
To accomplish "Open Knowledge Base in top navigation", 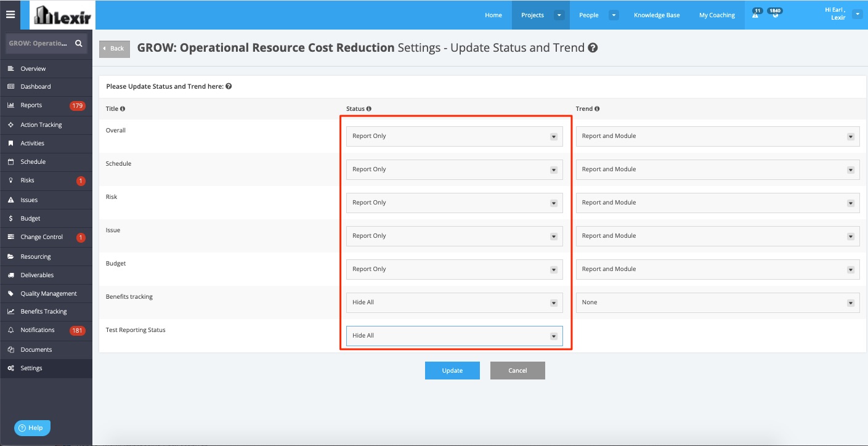I will coord(657,15).
